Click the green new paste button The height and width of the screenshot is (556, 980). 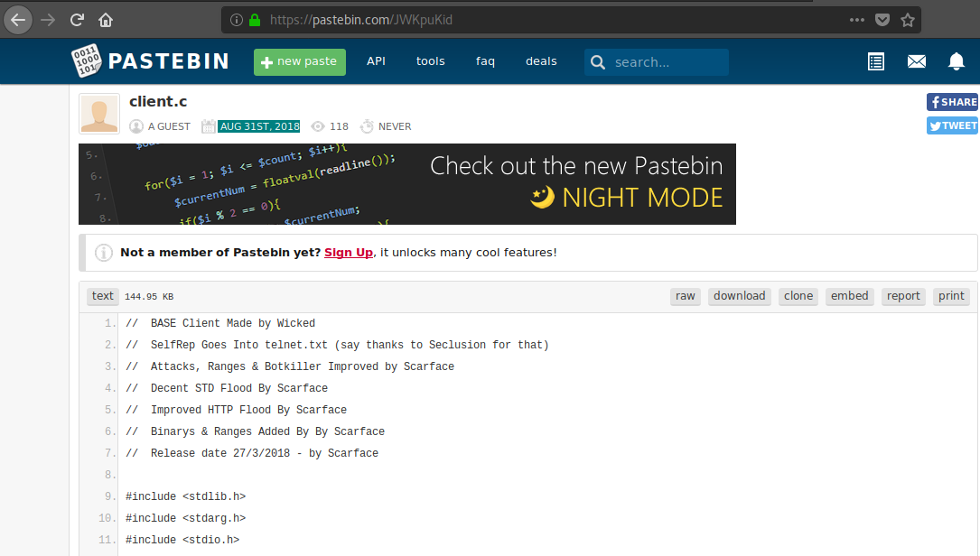click(299, 62)
